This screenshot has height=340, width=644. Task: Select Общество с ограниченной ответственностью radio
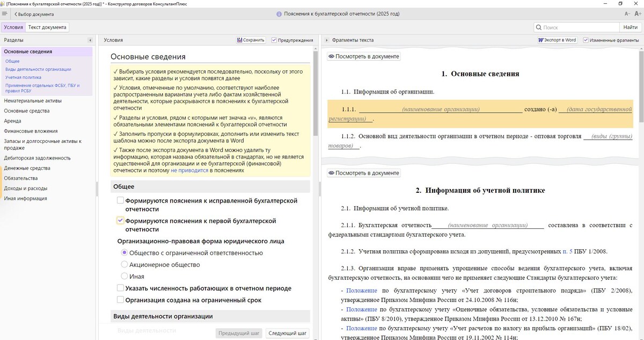tap(125, 252)
